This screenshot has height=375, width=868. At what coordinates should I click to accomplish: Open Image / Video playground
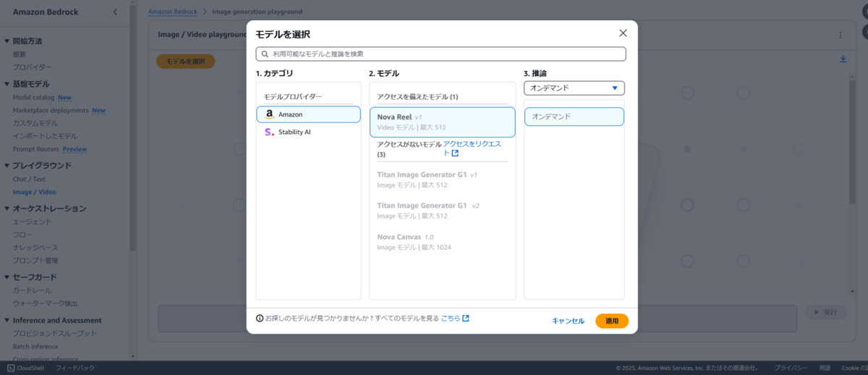tap(34, 192)
